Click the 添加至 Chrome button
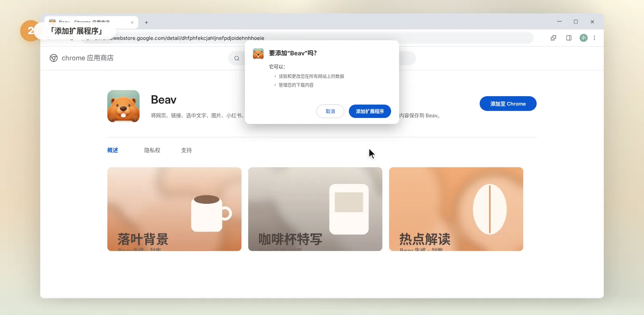 point(508,104)
